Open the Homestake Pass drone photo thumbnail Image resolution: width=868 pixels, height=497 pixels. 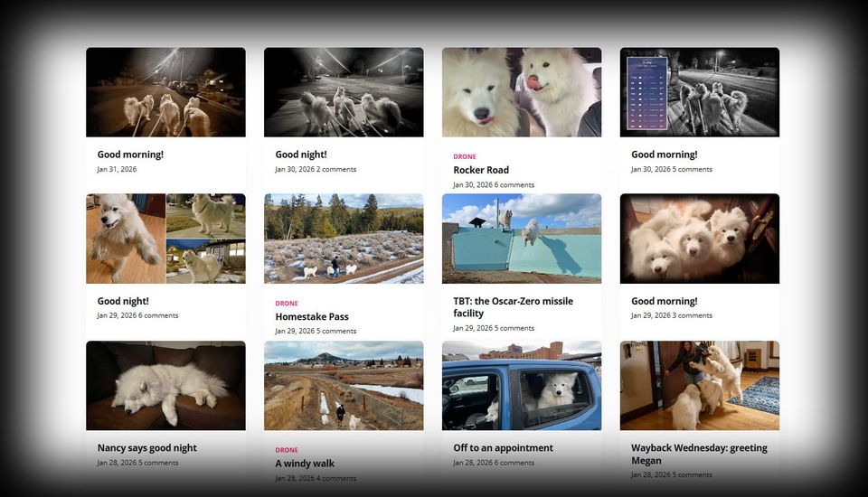point(344,239)
